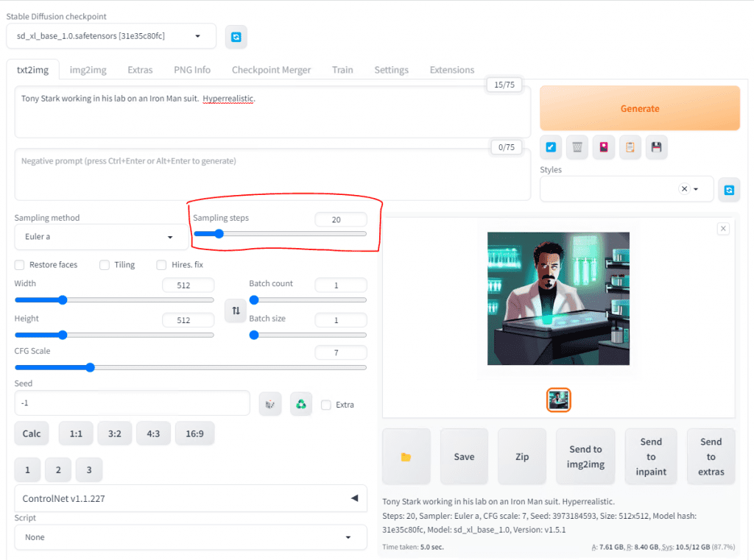Save the current prompt as a style

tap(656, 147)
